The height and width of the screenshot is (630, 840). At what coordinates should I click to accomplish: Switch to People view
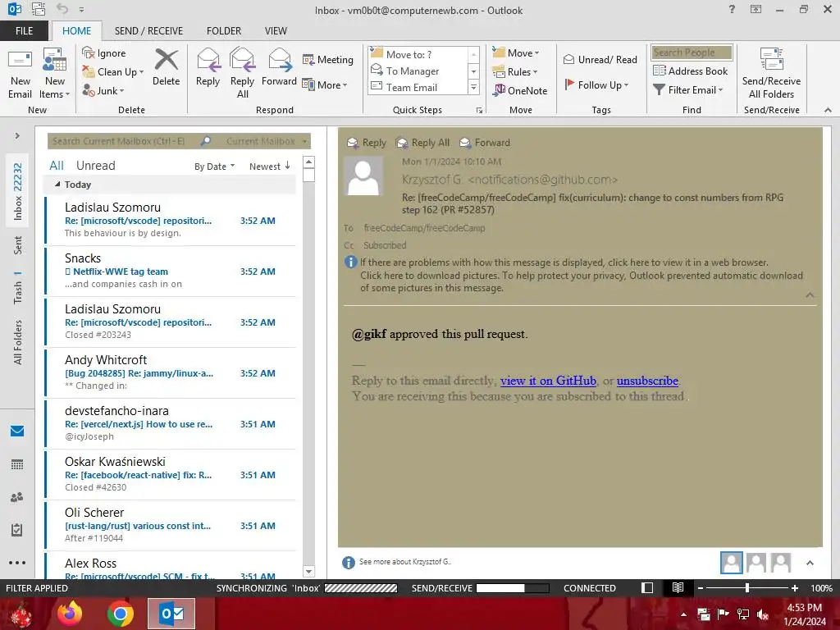tap(17, 497)
